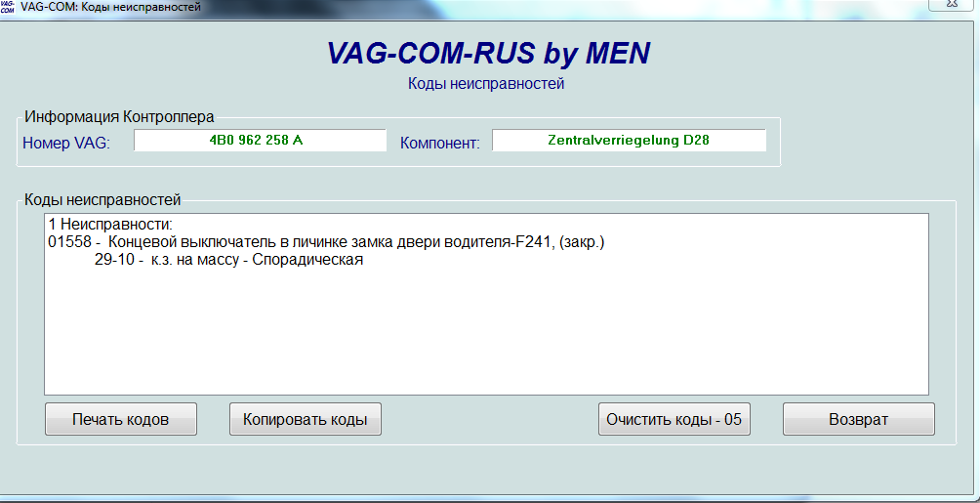The width and height of the screenshot is (980, 503).
Task: Return using the Возврат button
Action: coord(859,419)
